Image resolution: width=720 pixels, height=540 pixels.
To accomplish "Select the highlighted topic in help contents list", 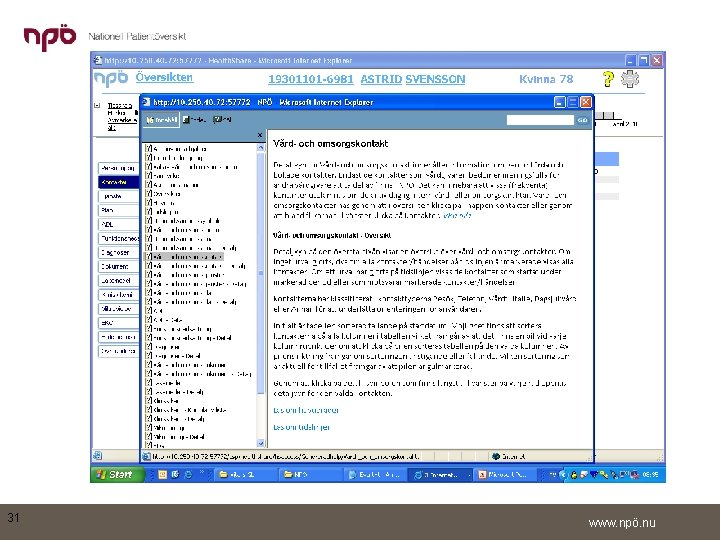I will point(184,257).
